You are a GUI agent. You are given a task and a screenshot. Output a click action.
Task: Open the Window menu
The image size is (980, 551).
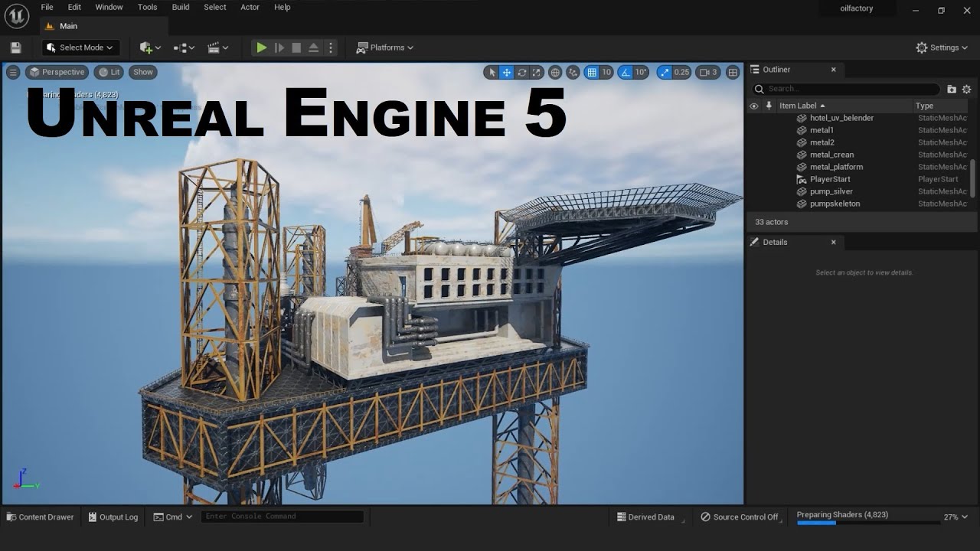point(109,7)
